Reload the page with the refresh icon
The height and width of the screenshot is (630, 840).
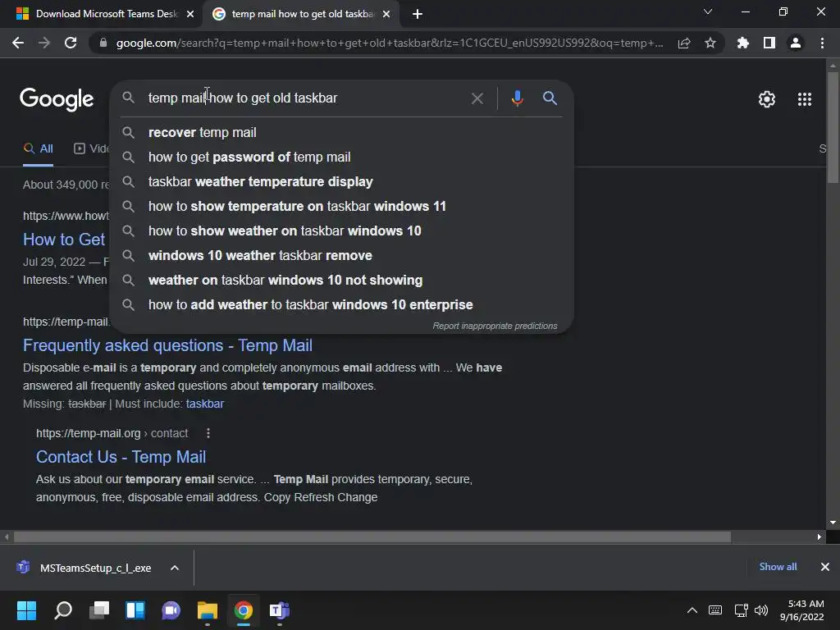coord(71,43)
